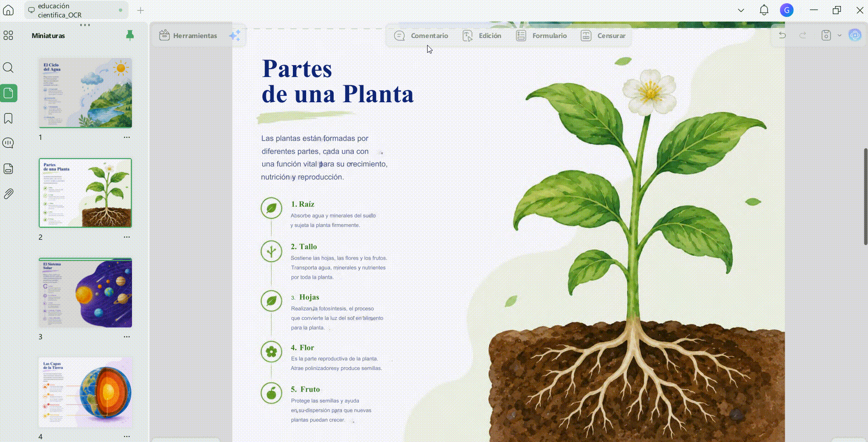Open more options for page 1
Screen dimensions: 868x442
pos(127,137)
